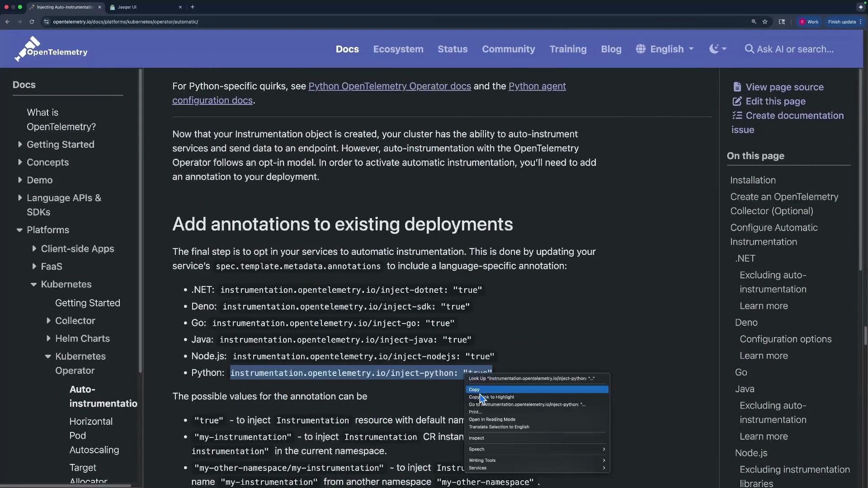Click the Create documentation issue icon
The height and width of the screenshot is (488, 868).
click(x=737, y=115)
